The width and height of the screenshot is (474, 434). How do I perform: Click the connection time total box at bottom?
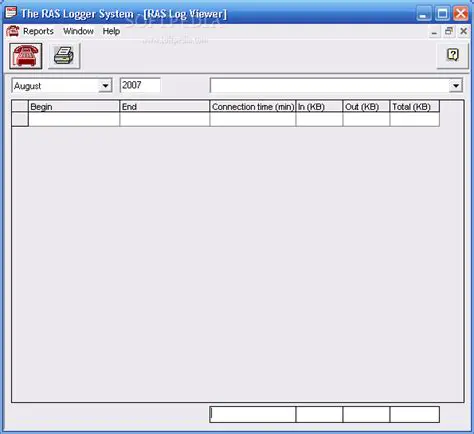(x=253, y=414)
